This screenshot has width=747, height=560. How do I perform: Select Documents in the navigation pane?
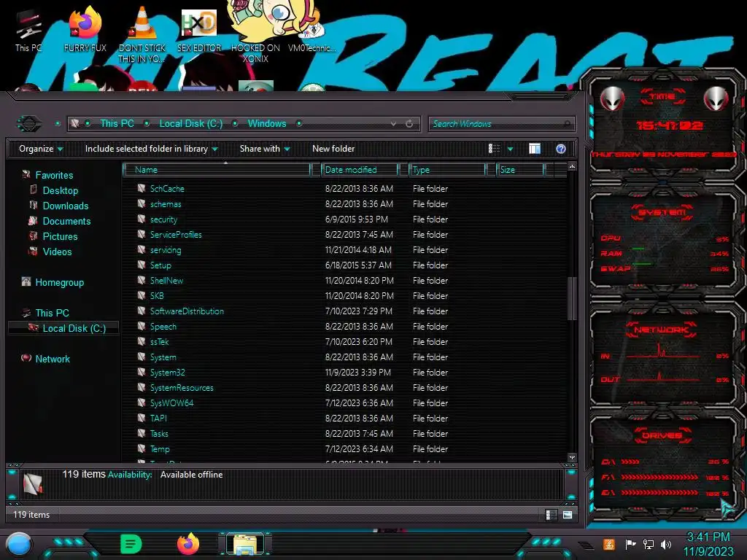[66, 221]
